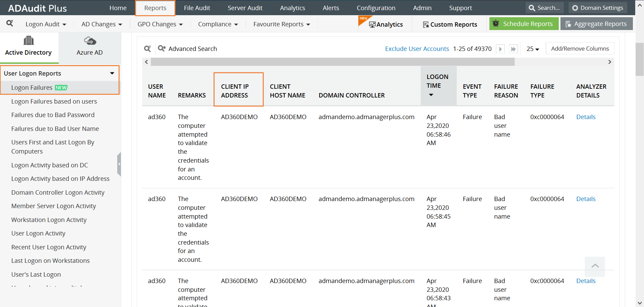Click the table quick search magnifier icon
Image resolution: width=644 pixels, height=307 pixels.
click(148, 49)
